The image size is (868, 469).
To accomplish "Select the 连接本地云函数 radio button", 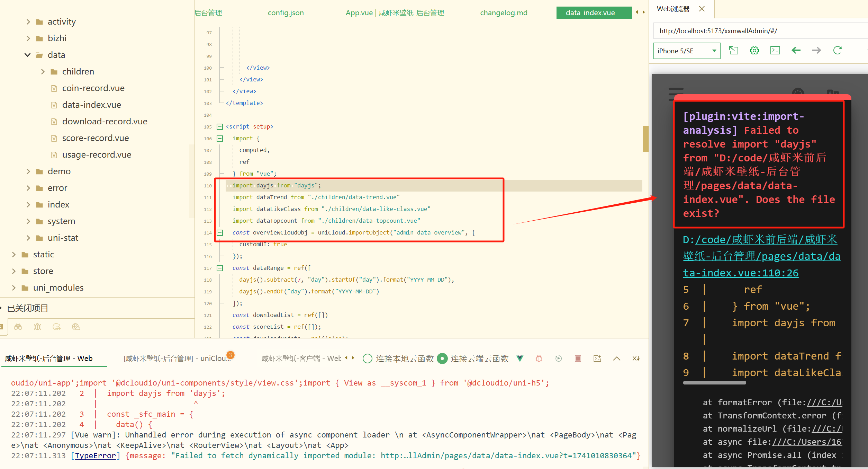I will (x=368, y=359).
